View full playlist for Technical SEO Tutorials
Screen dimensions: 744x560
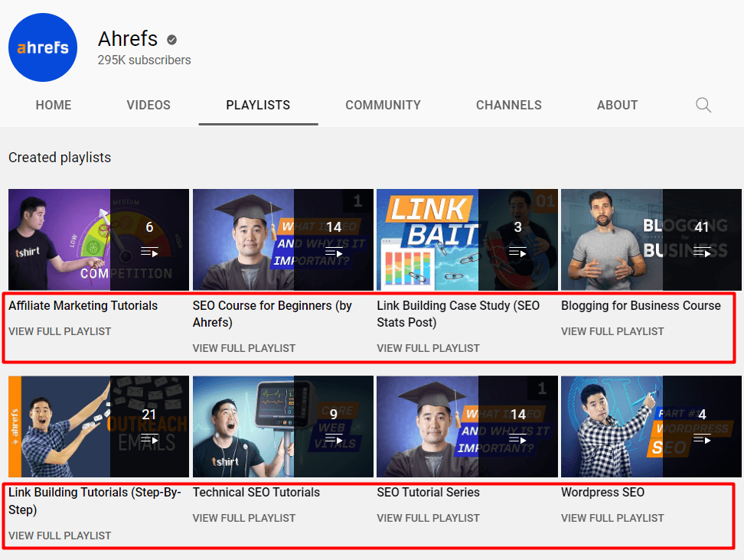coord(244,518)
